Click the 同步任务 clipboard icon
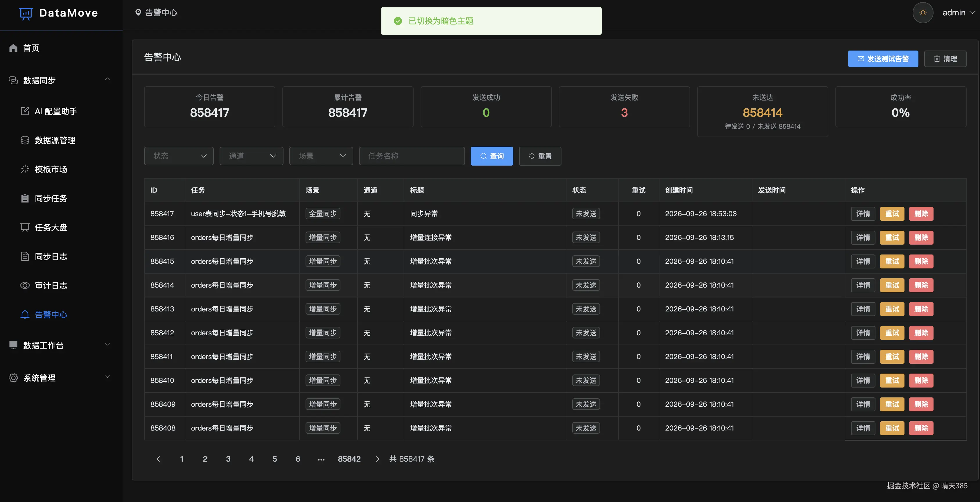This screenshot has height=502, width=980. point(25,198)
